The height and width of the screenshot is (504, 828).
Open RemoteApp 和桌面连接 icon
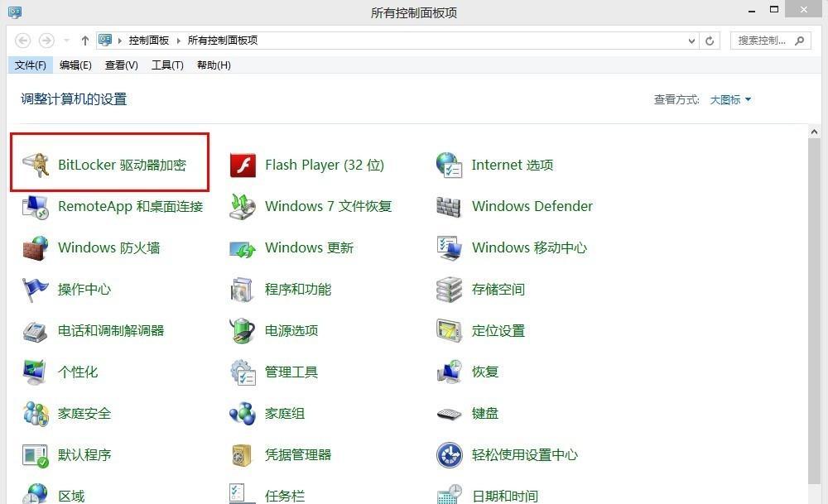[36, 207]
